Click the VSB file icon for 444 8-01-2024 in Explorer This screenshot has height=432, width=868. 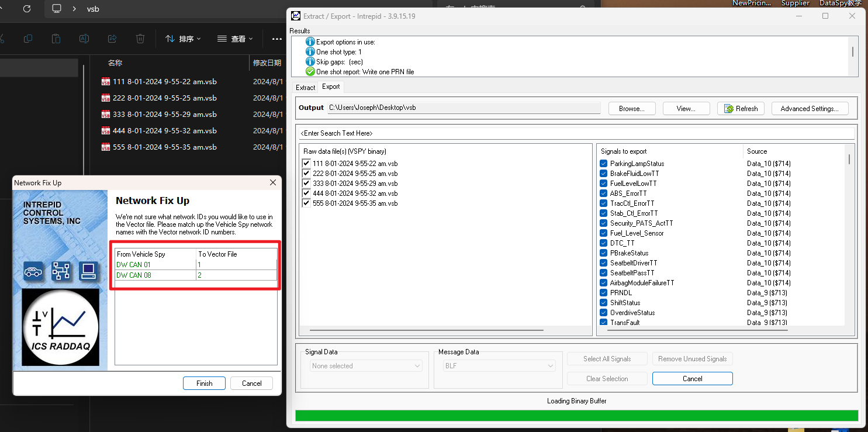pyautogui.click(x=106, y=131)
